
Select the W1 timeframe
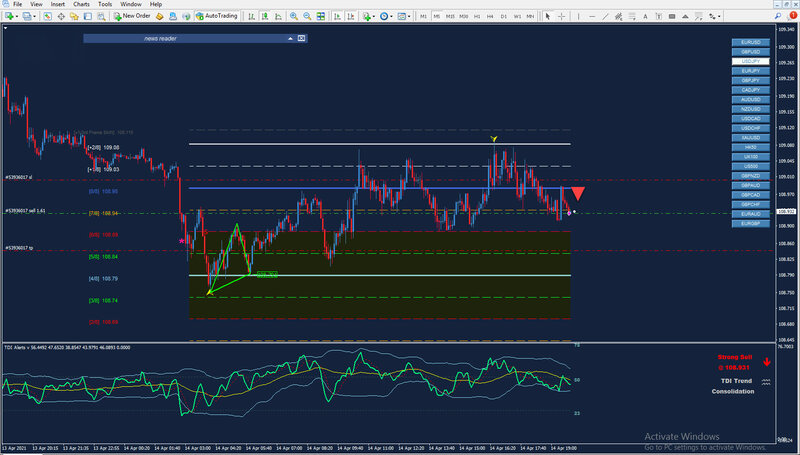pyautogui.click(x=517, y=16)
